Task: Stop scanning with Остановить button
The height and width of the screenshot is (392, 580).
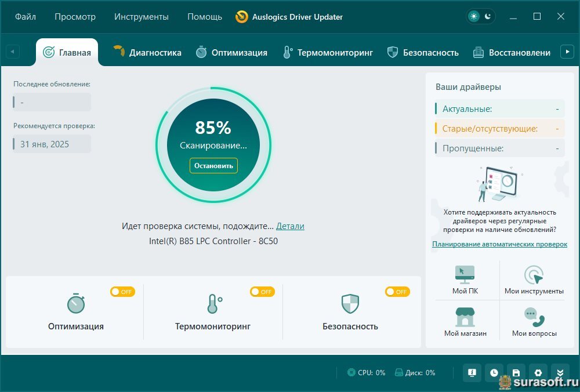Action: click(x=213, y=166)
